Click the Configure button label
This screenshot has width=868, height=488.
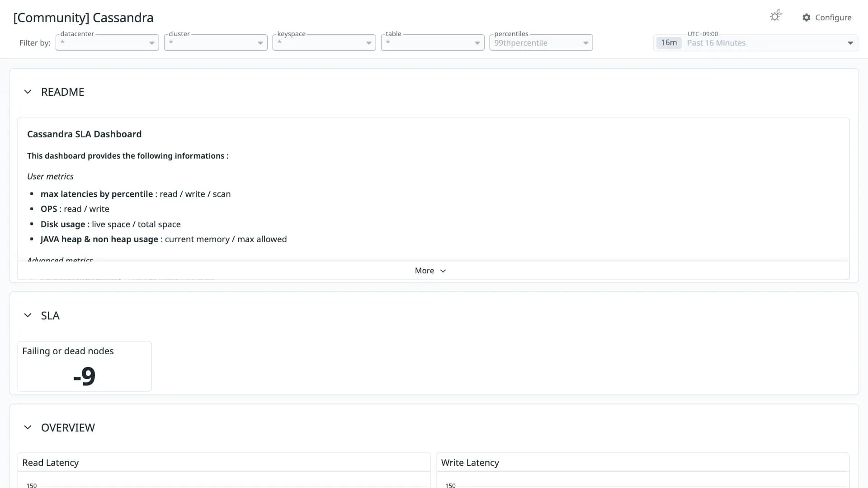pyautogui.click(x=833, y=18)
